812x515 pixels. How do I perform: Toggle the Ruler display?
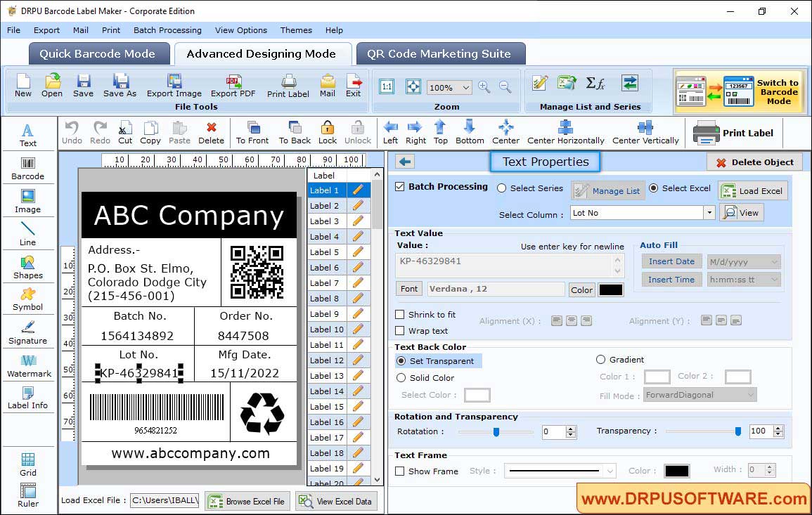pos(28,496)
